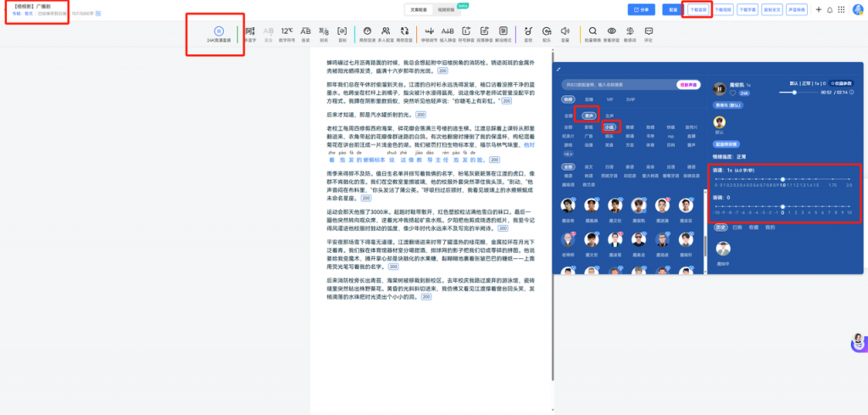Viewport: 868px width, 415px height.
Task: Open the 多人配音 multi-voice tool
Action: tap(386, 34)
